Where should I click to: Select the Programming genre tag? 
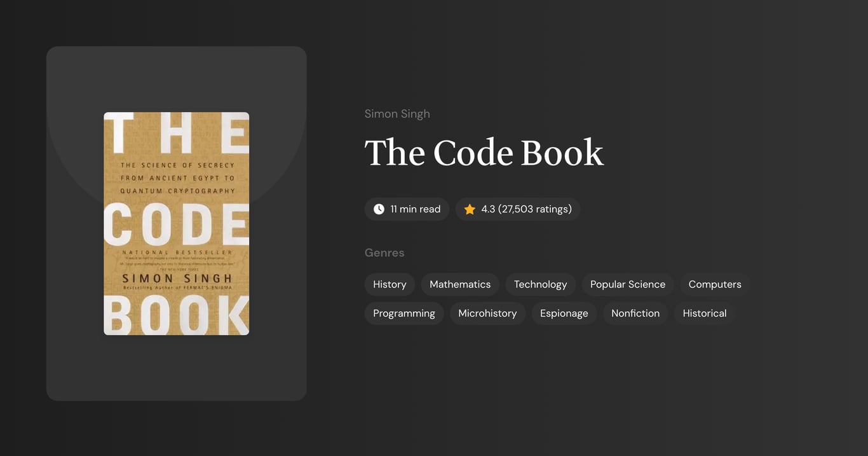[403, 314]
